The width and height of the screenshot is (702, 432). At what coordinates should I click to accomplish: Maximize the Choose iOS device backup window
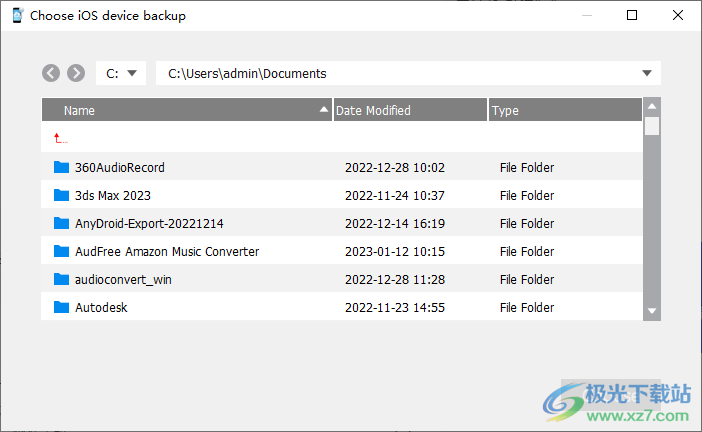point(632,15)
